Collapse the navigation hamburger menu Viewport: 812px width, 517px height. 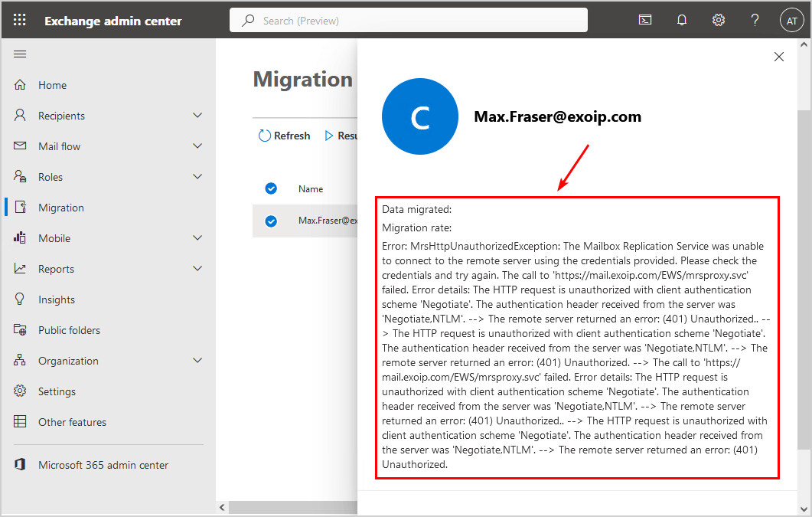coord(20,54)
